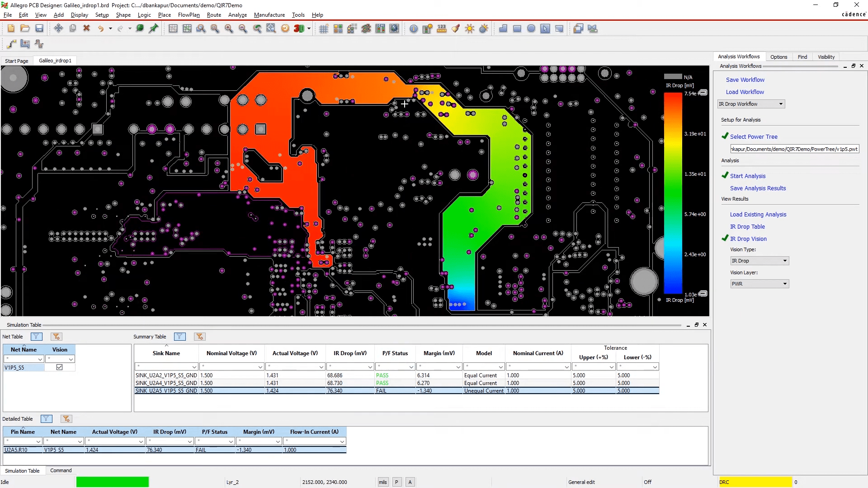Viewport: 868px width, 488px height.
Task: Click the Detailed Table filter icon
Action: click(46, 419)
